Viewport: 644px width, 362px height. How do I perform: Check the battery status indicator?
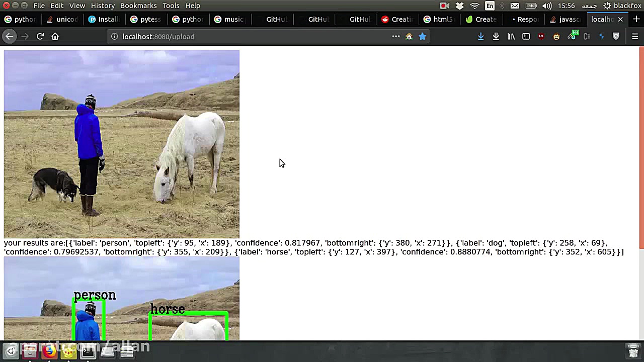coord(532,6)
